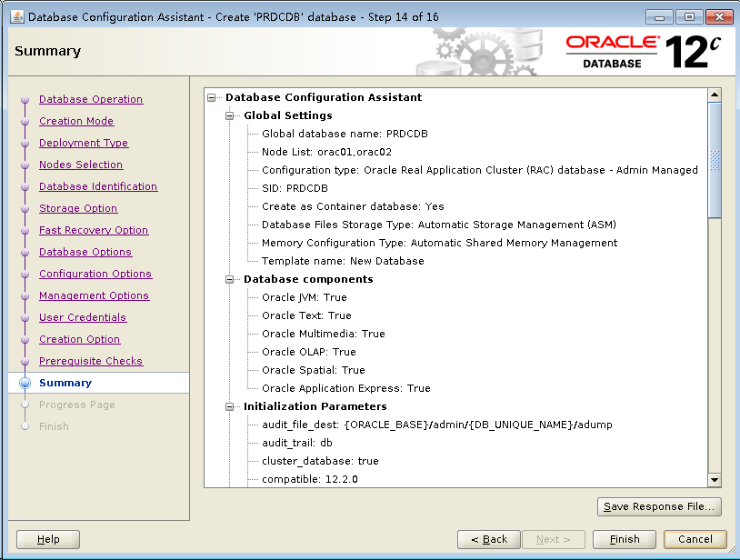The width and height of the screenshot is (740, 560).
Task: Click the Help button
Action: click(48, 539)
